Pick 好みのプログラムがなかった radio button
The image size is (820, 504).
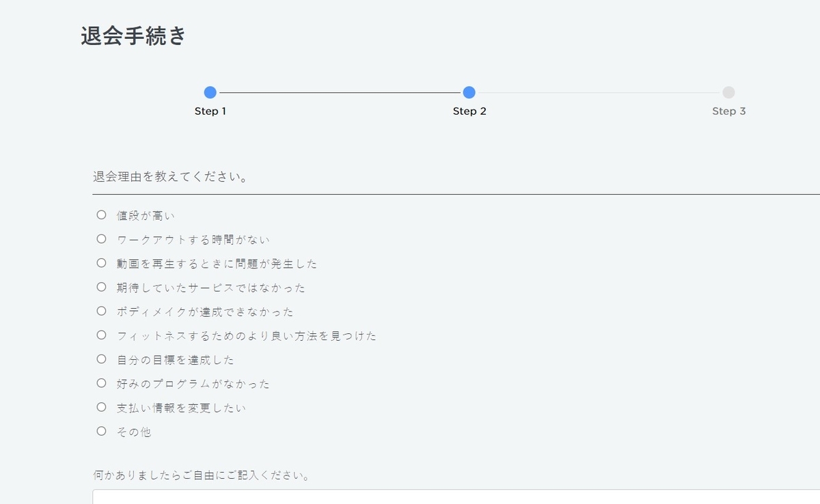point(101,383)
